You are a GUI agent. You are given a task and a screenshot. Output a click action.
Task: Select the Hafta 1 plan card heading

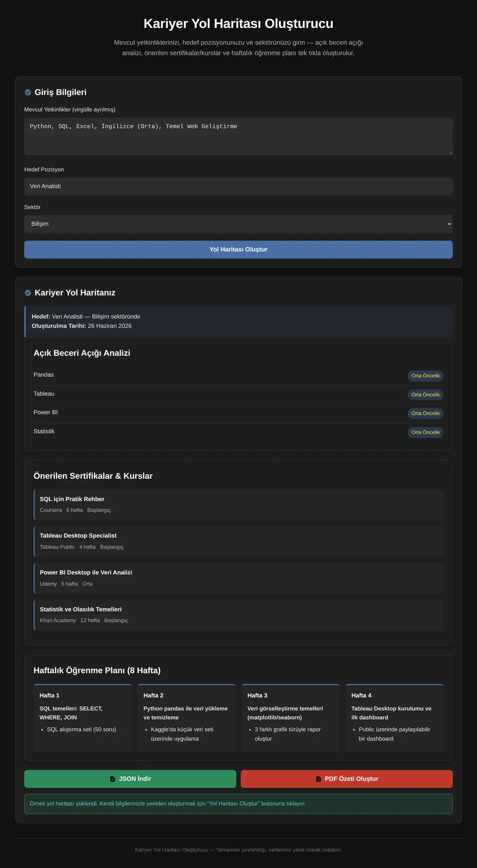49,696
